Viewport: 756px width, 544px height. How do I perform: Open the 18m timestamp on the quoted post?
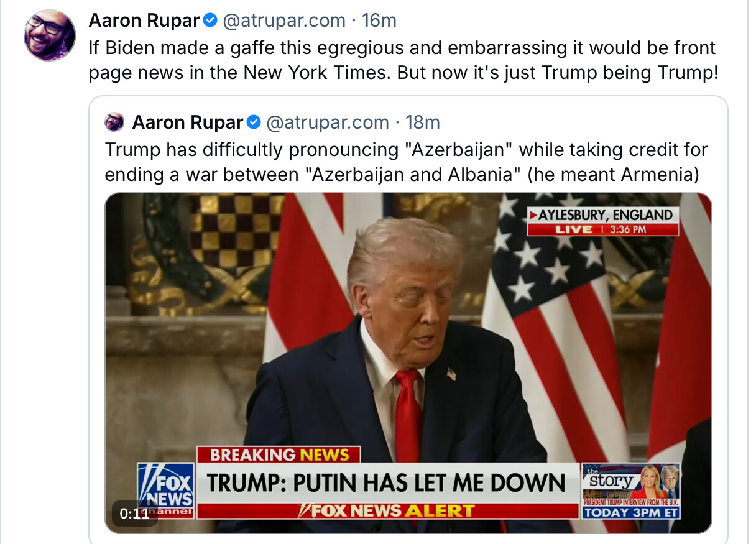point(423,122)
